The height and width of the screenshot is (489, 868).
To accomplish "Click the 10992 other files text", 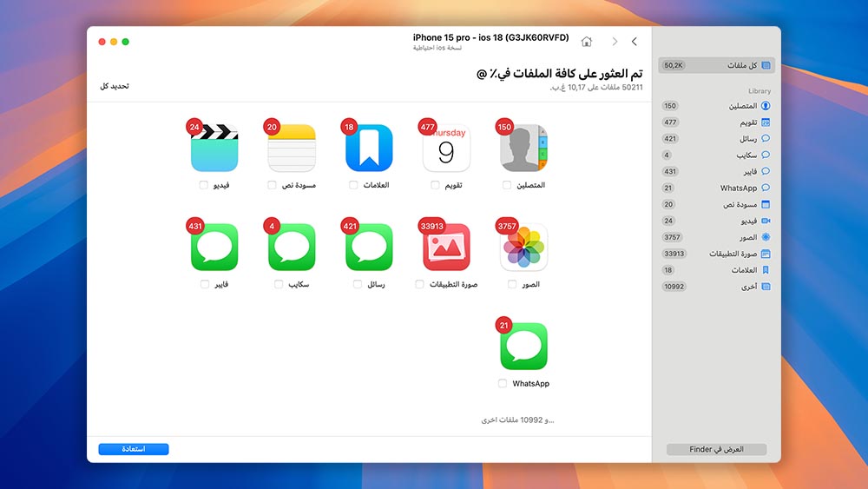I will pyautogui.click(x=517, y=420).
